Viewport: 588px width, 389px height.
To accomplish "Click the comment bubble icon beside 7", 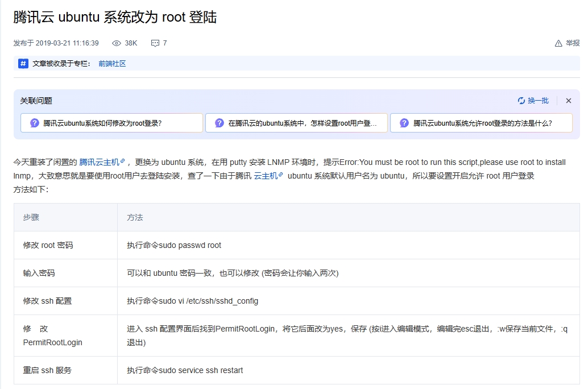I will (x=155, y=43).
